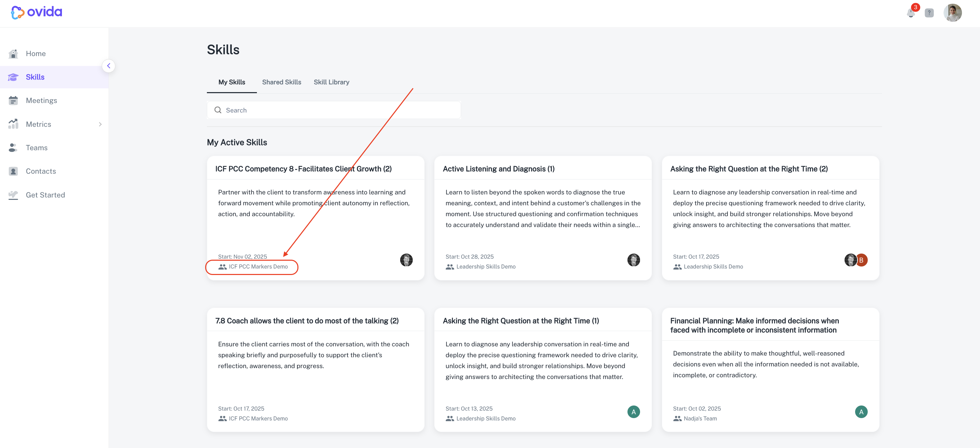
Task: Click team icon on ICF PCC Competency 8 card
Action: tap(222, 267)
